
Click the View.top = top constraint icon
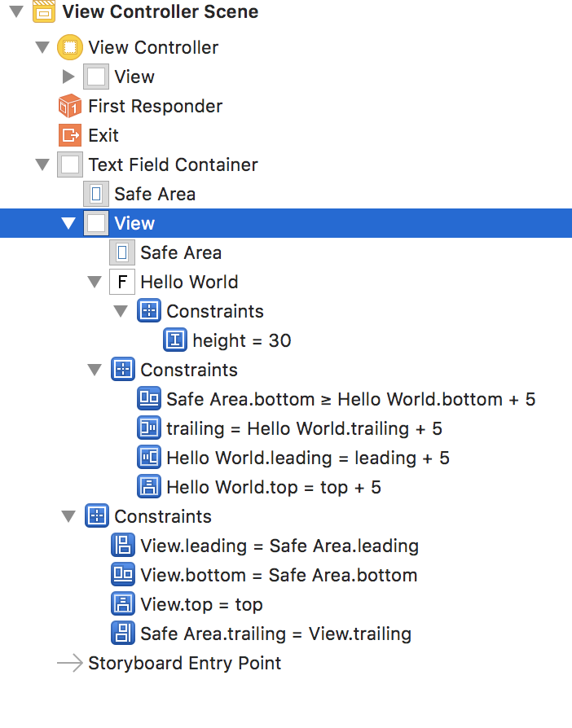[122, 604]
